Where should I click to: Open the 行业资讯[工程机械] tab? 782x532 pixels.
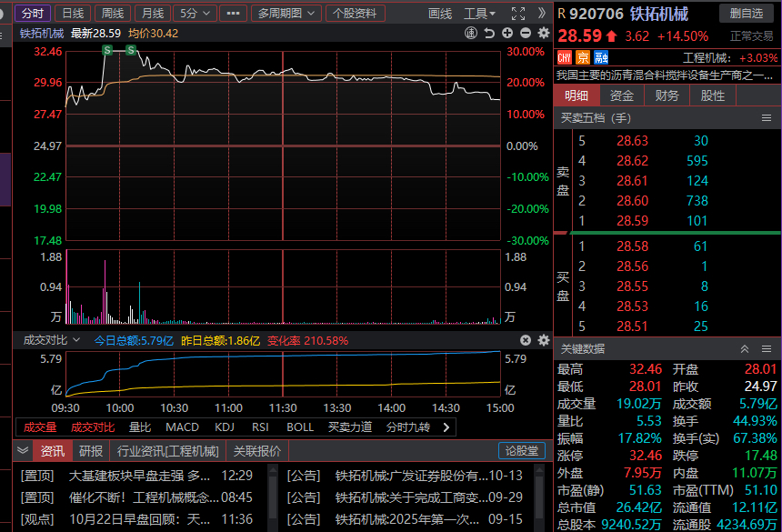coord(167,451)
